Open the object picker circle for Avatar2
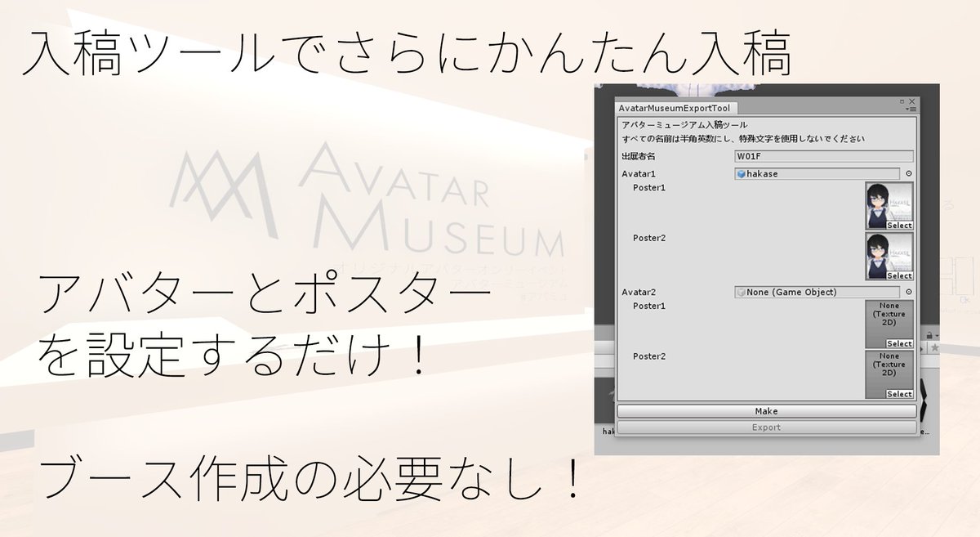Screen dimensions: 980x537 909,292
